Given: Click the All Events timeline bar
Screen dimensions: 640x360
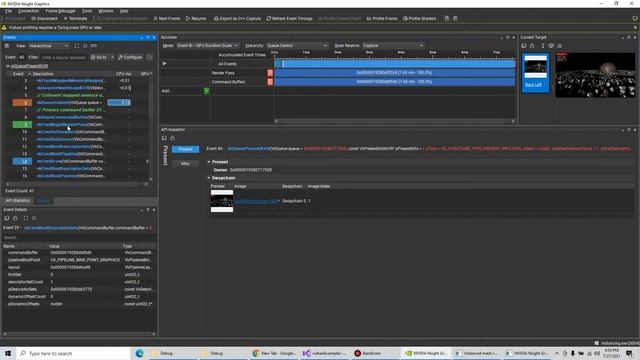Looking at the screenshot, I should click(x=395, y=64).
